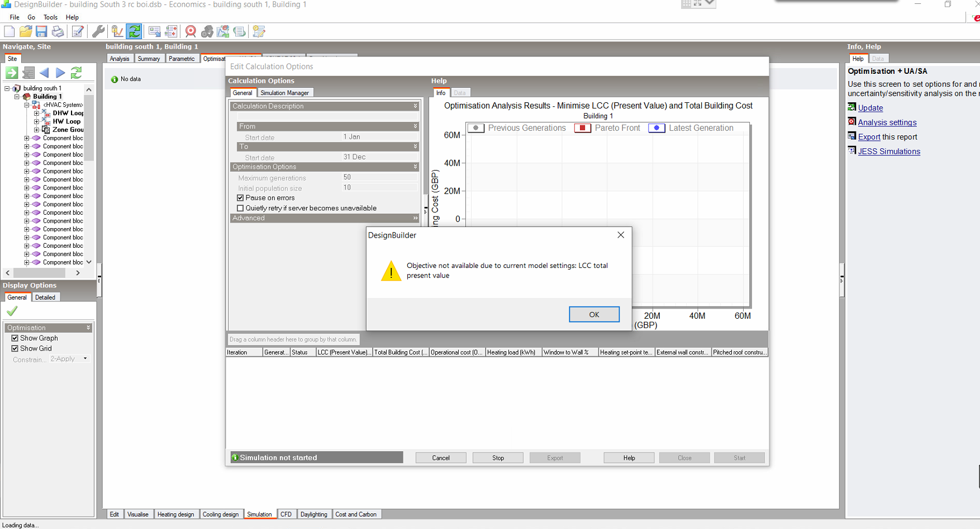Uncheck the Show Grid checkbox

(x=15, y=348)
